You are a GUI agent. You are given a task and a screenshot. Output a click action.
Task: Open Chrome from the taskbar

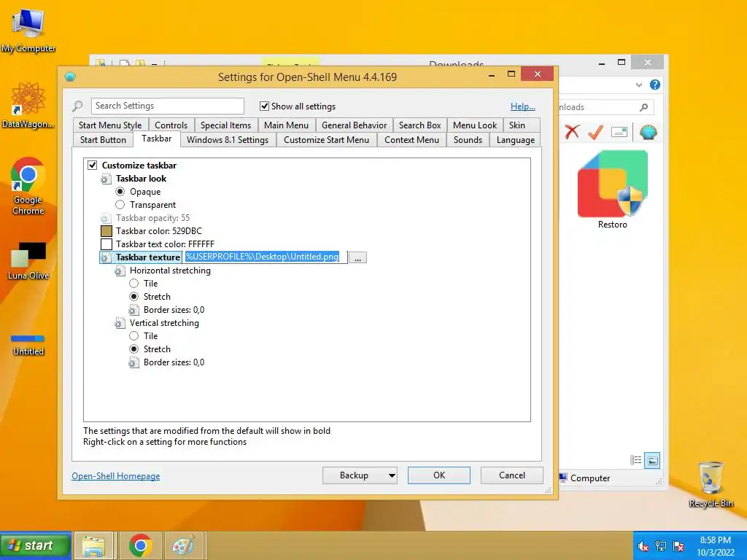point(140,545)
